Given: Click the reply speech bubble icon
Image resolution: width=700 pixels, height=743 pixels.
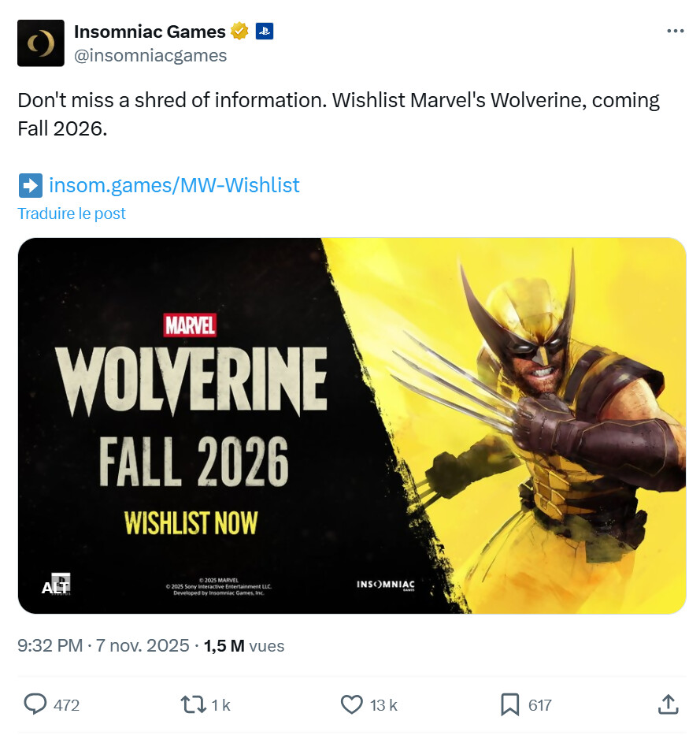Looking at the screenshot, I should pos(35,704).
